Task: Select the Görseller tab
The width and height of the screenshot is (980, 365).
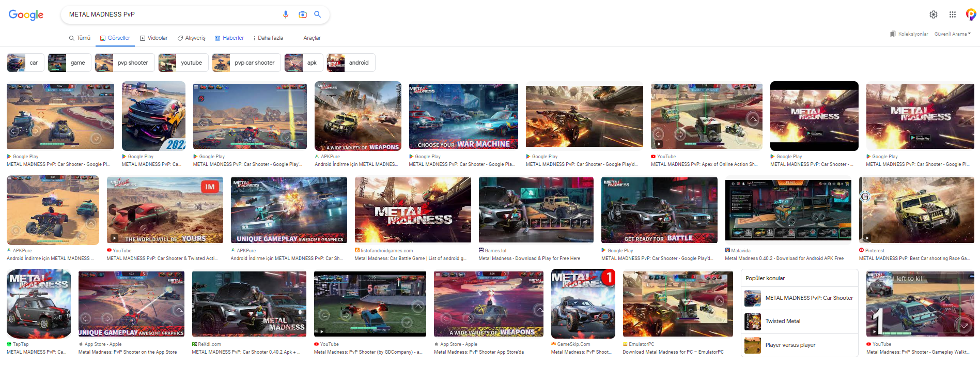Action: pos(115,38)
